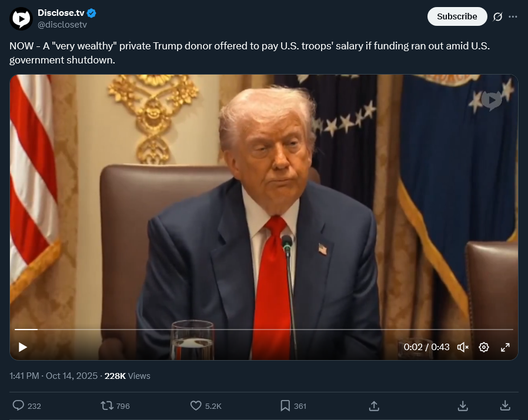Repost this tweet

click(x=107, y=405)
